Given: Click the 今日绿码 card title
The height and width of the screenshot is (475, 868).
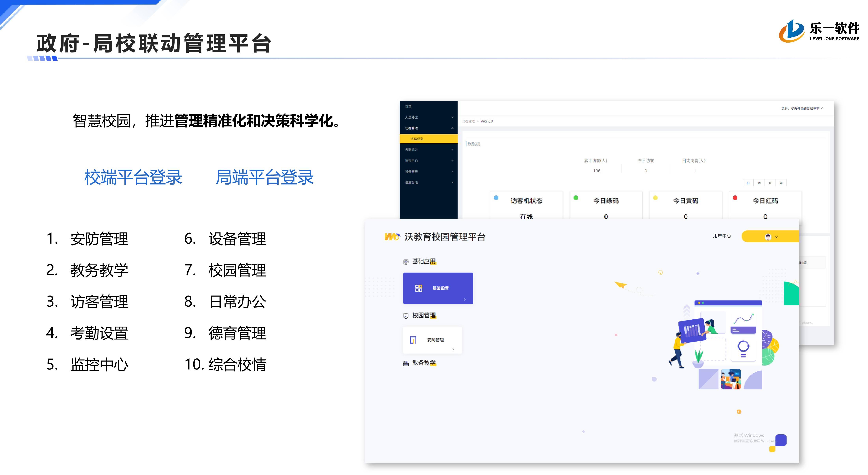Looking at the screenshot, I should 606,201.
